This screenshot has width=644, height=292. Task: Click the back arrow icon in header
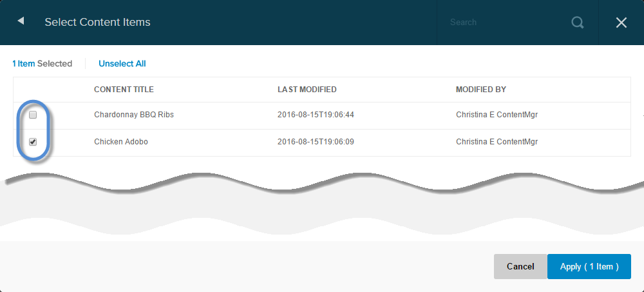click(21, 21)
